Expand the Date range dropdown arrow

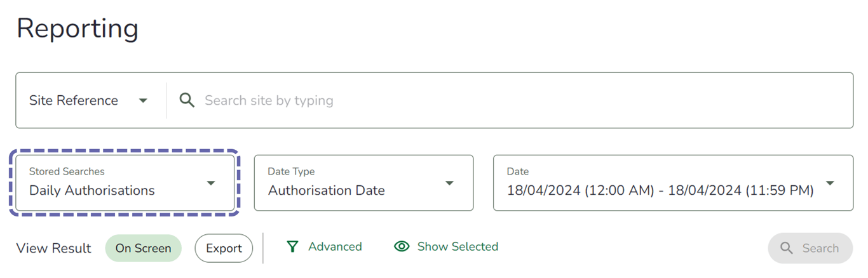pos(830,183)
